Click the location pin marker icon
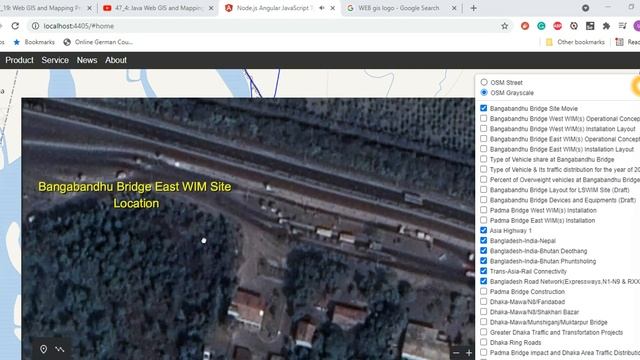Image resolution: width=640 pixels, height=360 pixels. click(43, 349)
